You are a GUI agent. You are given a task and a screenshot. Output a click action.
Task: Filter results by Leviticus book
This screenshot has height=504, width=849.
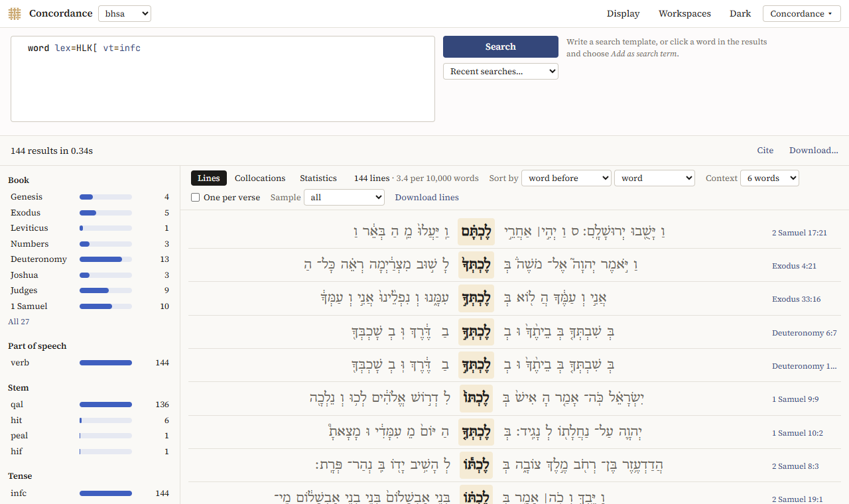pyautogui.click(x=90, y=228)
